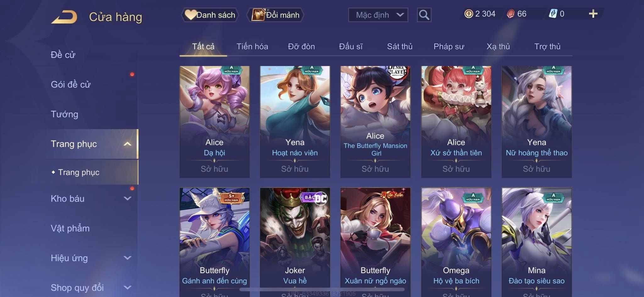Open the search magnifier icon
The width and height of the screenshot is (644, 297).
point(424,15)
